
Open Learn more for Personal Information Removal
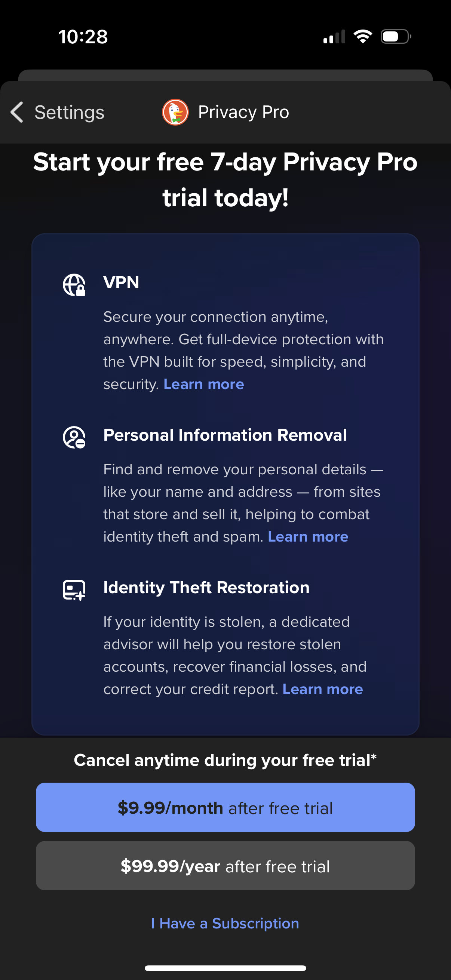point(308,536)
